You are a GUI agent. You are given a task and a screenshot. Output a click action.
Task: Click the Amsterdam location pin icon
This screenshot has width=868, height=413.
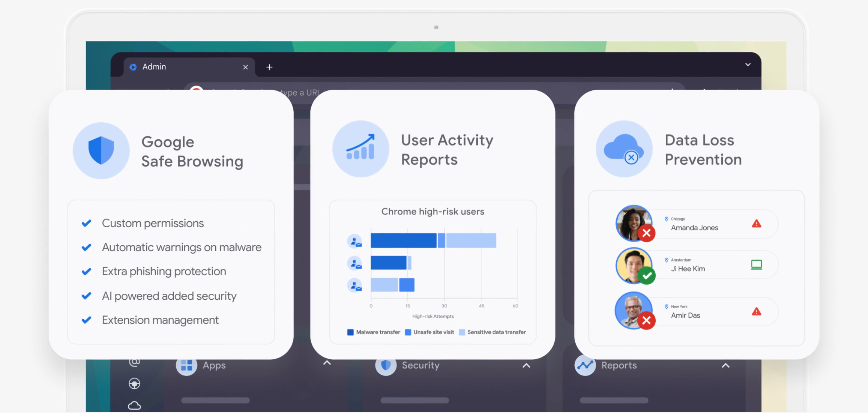click(x=667, y=260)
